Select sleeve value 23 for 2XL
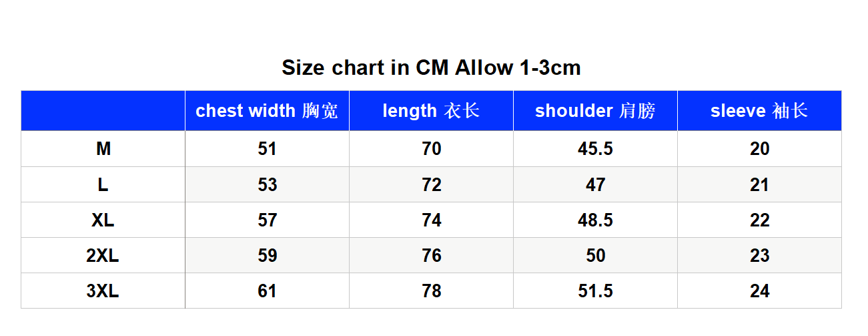The height and width of the screenshot is (336, 868). (x=759, y=255)
